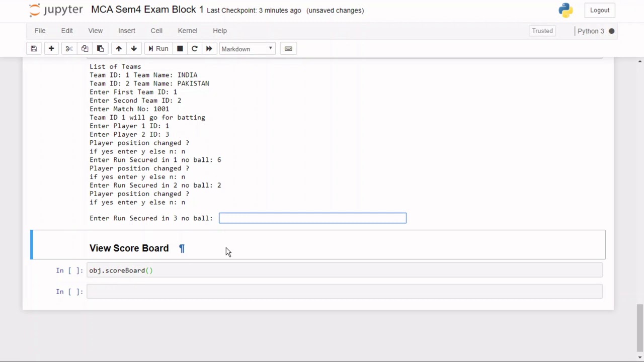The height and width of the screenshot is (362, 644).
Task: Select the View Score Board heading cell
Action: coord(318,245)
